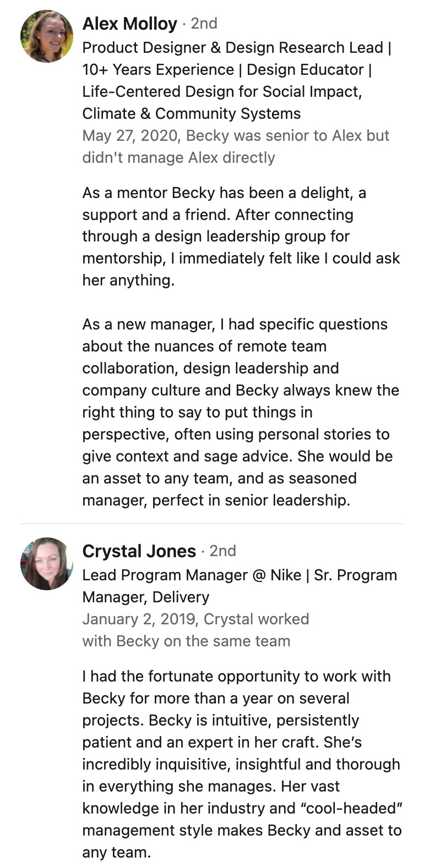Click the January 2, 2019 relationship note
The image size is (424, 868).
pyautogui.click(x=195, y=619)
